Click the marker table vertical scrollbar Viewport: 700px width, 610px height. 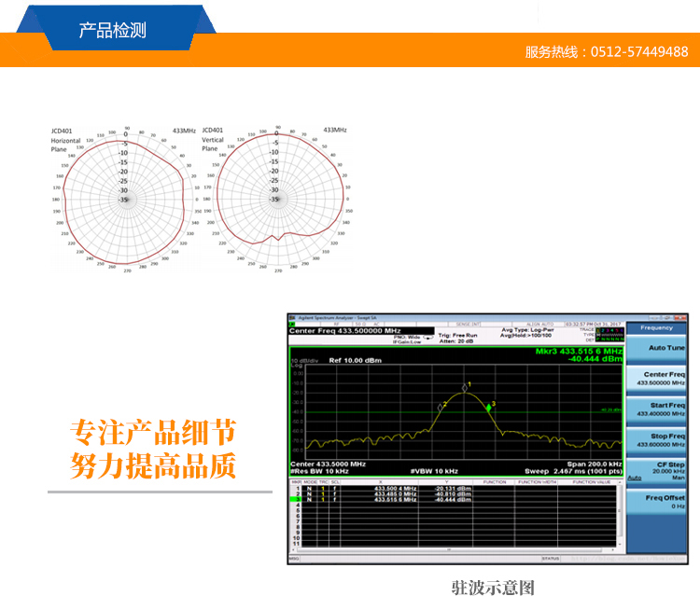620,516
